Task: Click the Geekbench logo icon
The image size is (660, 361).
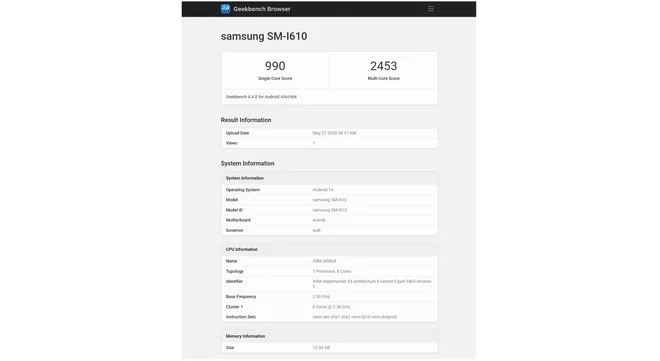Action: click(x=225, y=9)
